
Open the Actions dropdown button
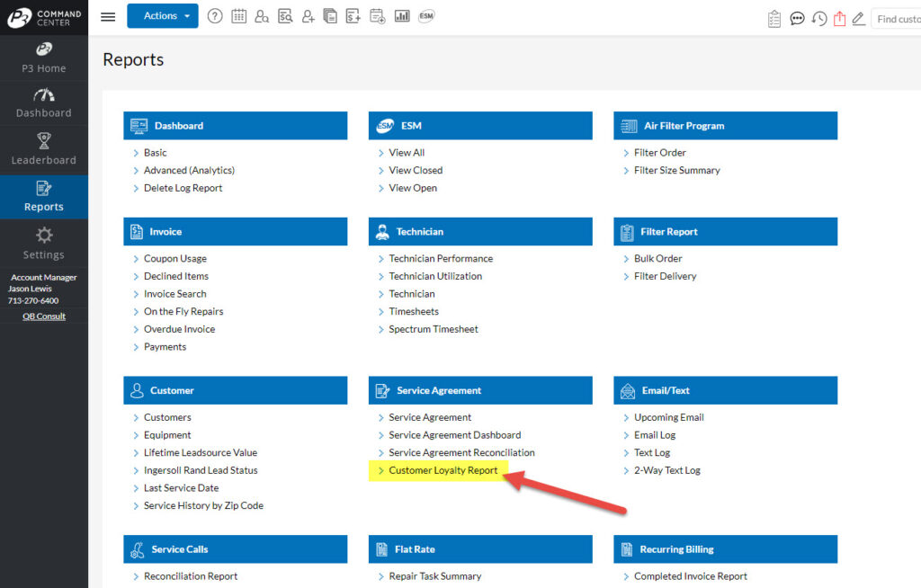163,16
